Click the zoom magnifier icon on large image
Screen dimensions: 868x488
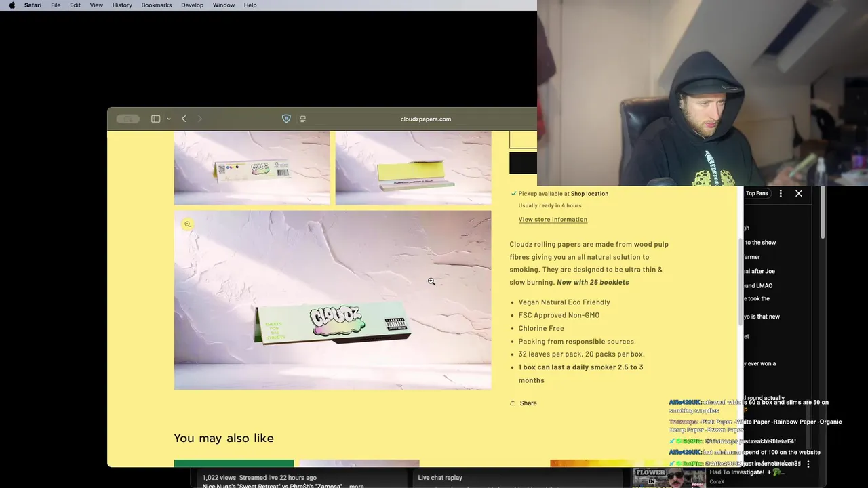pyautogui.click(x=188, y=224)
